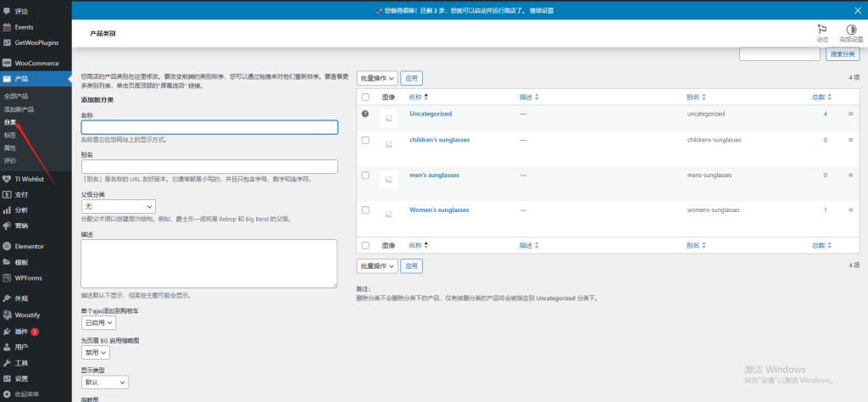Check the Women's sunglasses row checkbox
The height and width of the screenshot is (402, 868).
[x=365, y=209]
